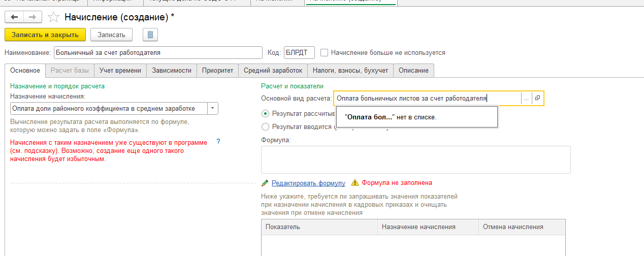Click the pencil icon beside Редактировать формулу

pyautogui.click(x=265, y=183)
